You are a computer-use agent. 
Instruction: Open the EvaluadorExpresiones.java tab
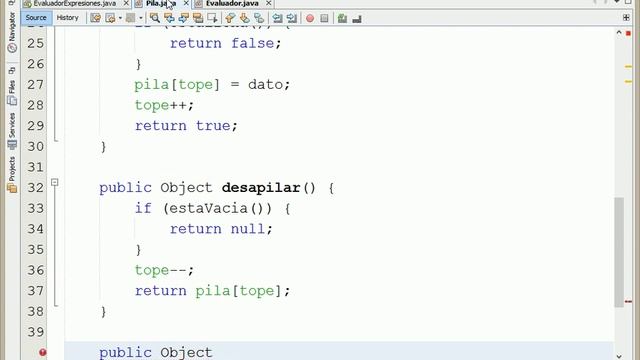coord(75,3)
